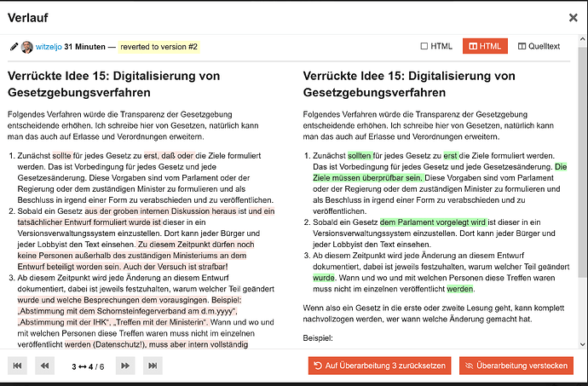The image size is (588, 386).
Task: Click red highlighted 'erst, daß oder'
Action: [169, 156]
